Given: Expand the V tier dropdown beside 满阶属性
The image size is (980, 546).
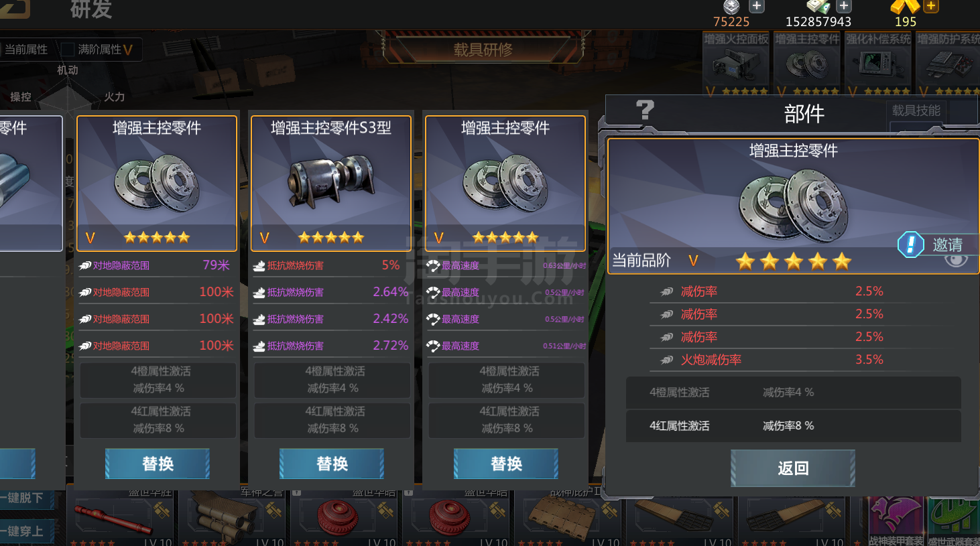Looking at the screenshot, I should tap(127, 50).
